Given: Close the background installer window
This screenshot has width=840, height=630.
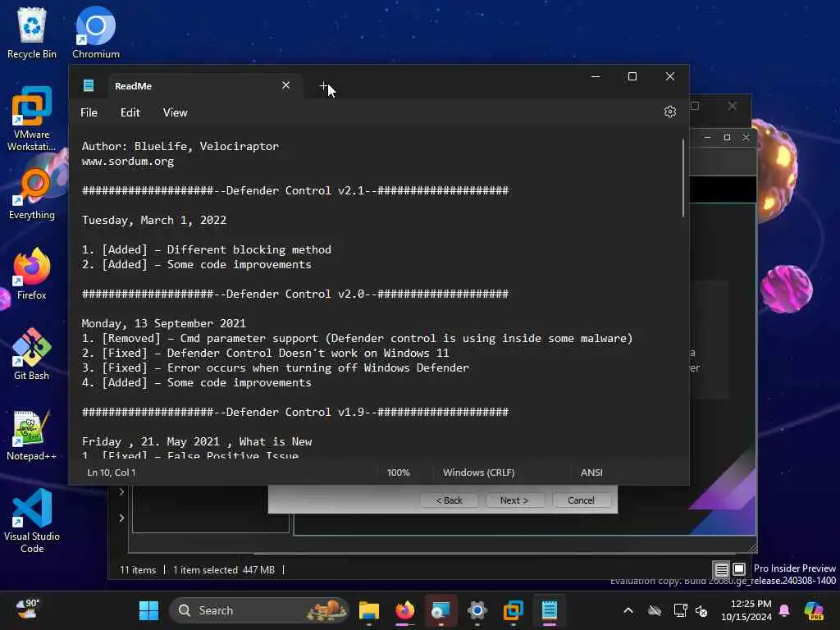Looking at the screenshot, I should (x=746, y=138).
